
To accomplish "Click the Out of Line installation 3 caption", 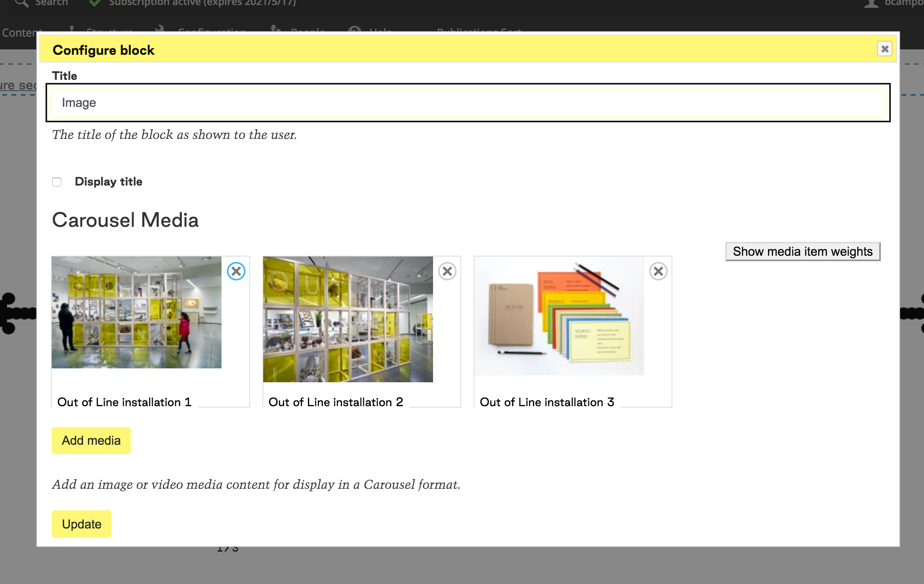I will pyautogui.click(x=547, y=402).
